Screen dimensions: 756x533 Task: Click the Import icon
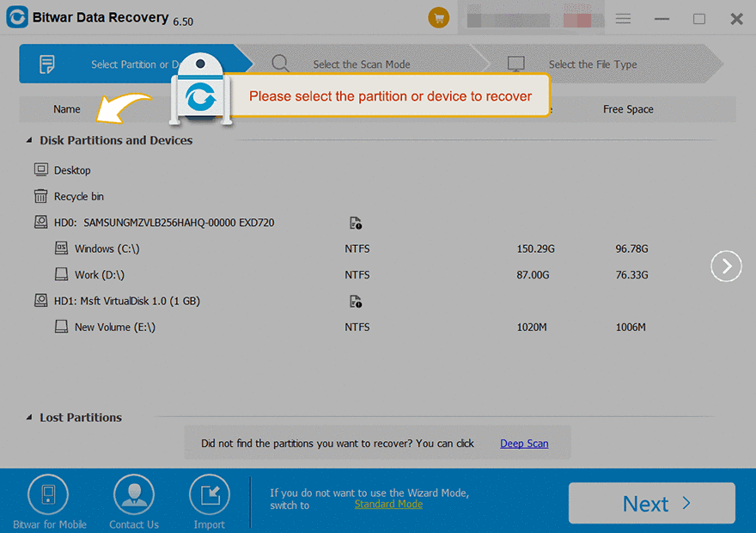[209, 495]
